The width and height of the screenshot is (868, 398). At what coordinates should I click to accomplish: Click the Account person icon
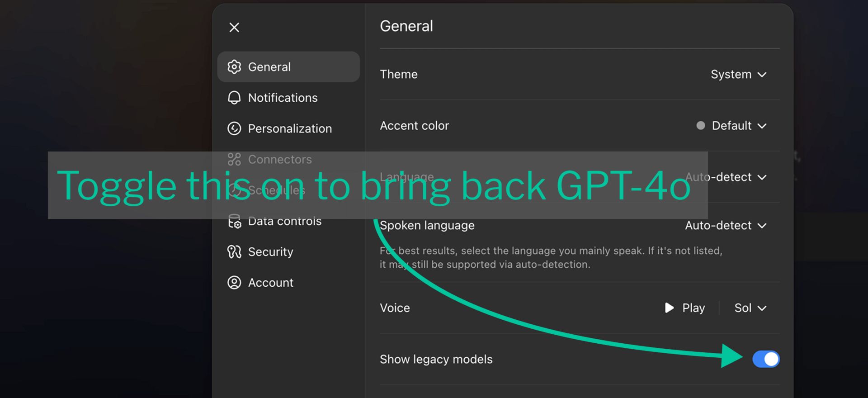234,283
